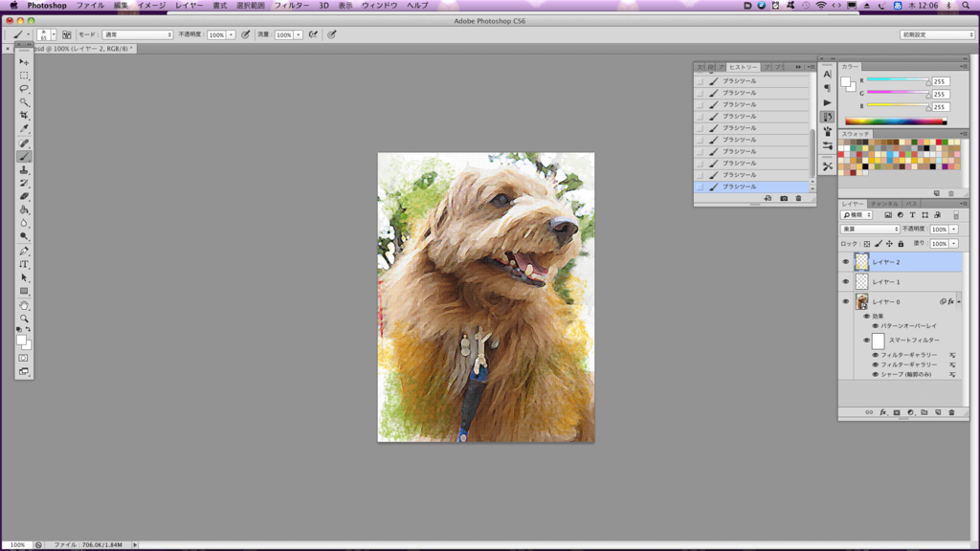Image resolution: width=980 pixels, height=551 pixels.
Task: Switch to the パス tab
Action: (x=911, y=204)
